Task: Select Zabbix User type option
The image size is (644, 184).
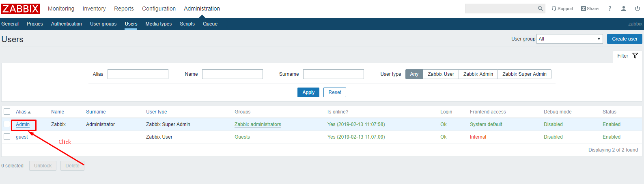Action: [x=441, y=74]
